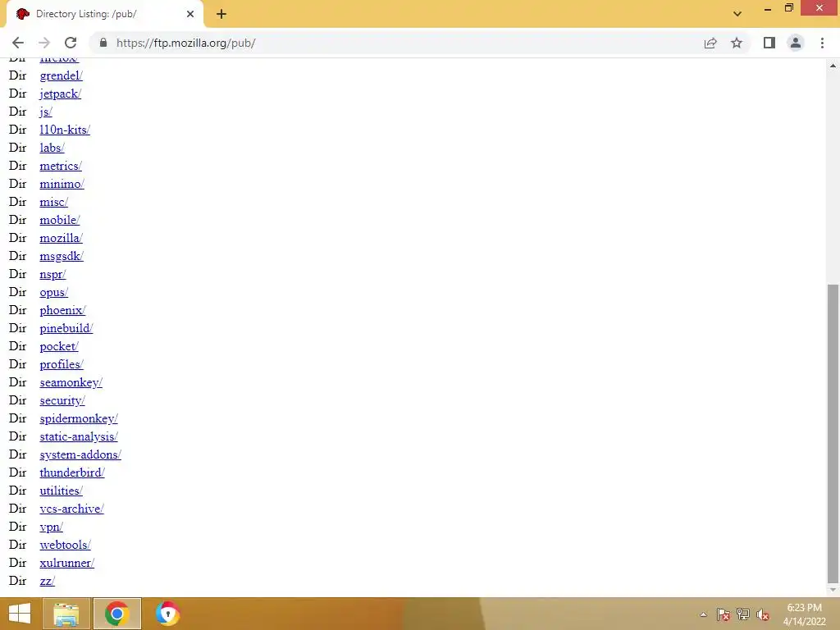Share this page using the share icon
Image resolution: width=840 pixels, height=630 pixels.
(710, 43)
